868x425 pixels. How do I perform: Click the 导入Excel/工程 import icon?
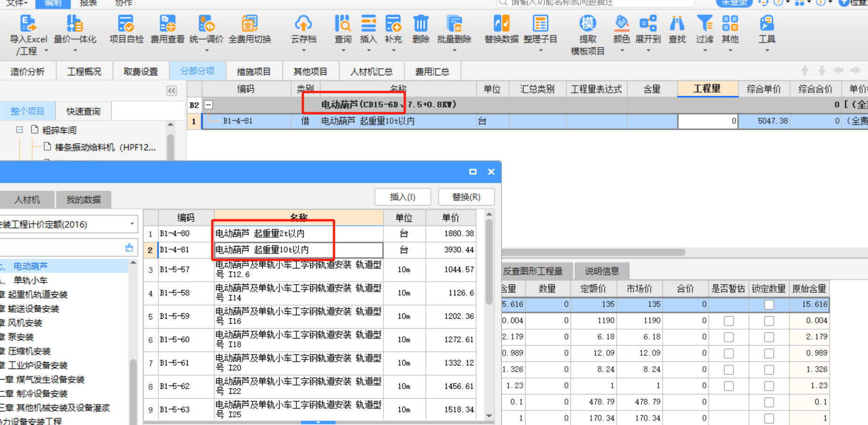[27, 23]
